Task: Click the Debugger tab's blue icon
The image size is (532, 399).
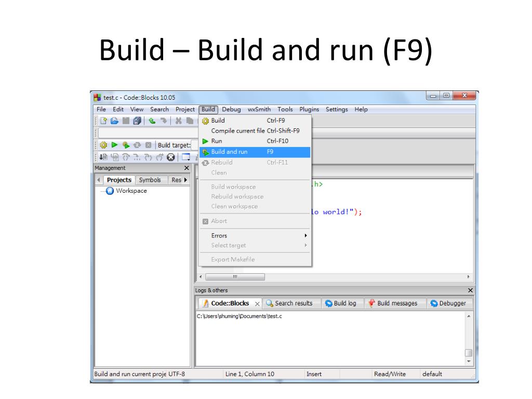Action: pyautogui.click(x=434, y=303)
